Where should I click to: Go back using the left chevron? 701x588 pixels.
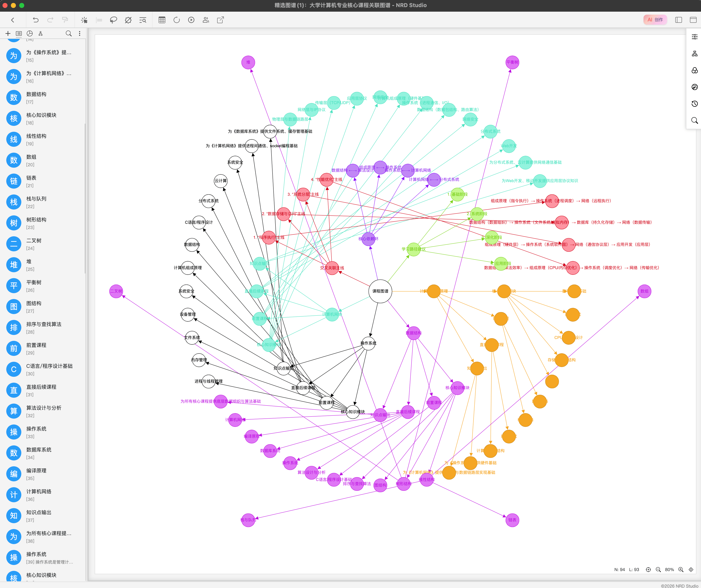13,20
